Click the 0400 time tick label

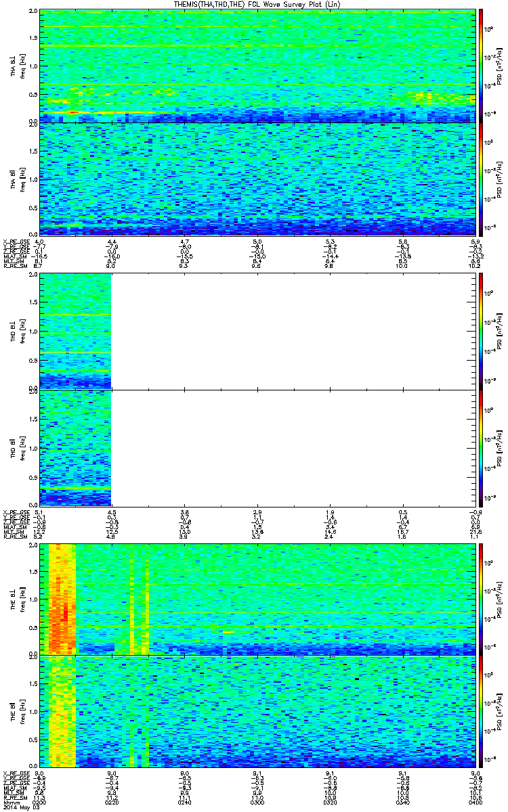(x=475, y=803)
